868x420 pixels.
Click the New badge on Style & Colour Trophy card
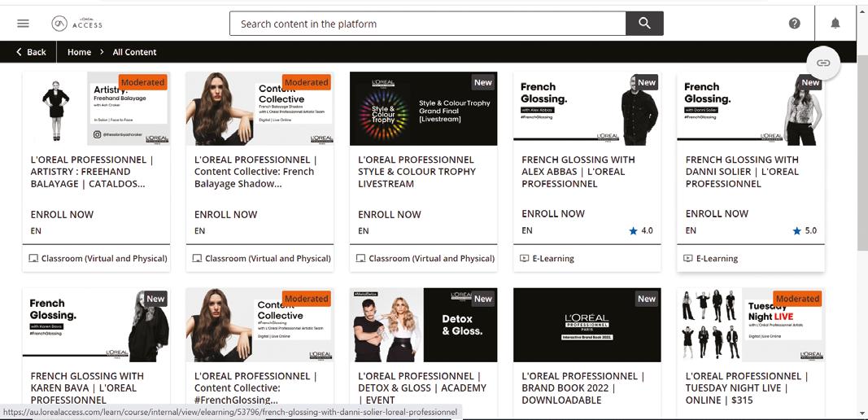482,82
